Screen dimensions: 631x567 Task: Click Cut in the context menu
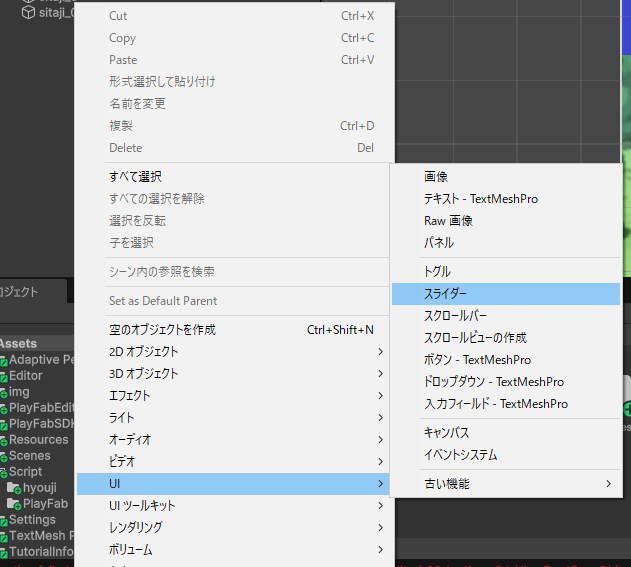pyautogui.click(x=234, y=16)
